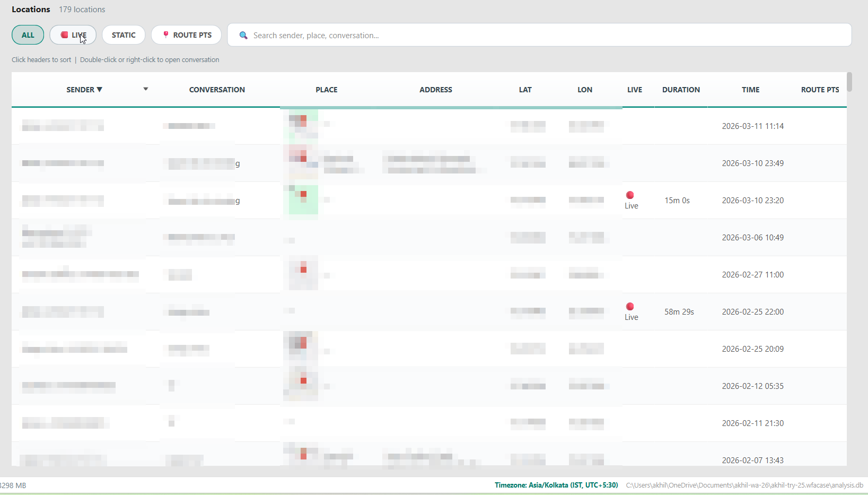The image size is (868, 495).
Task: Sort by LAT column header
Action: pos(525,90)
